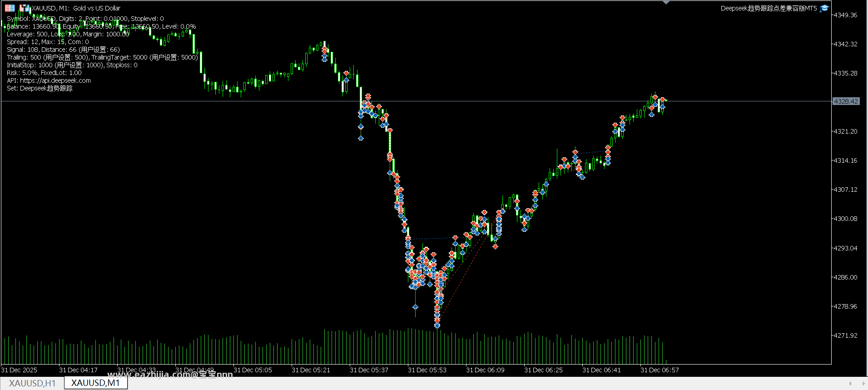Click the left tab scroll arrow
The image size is (868, 390).
click(850, 383)
